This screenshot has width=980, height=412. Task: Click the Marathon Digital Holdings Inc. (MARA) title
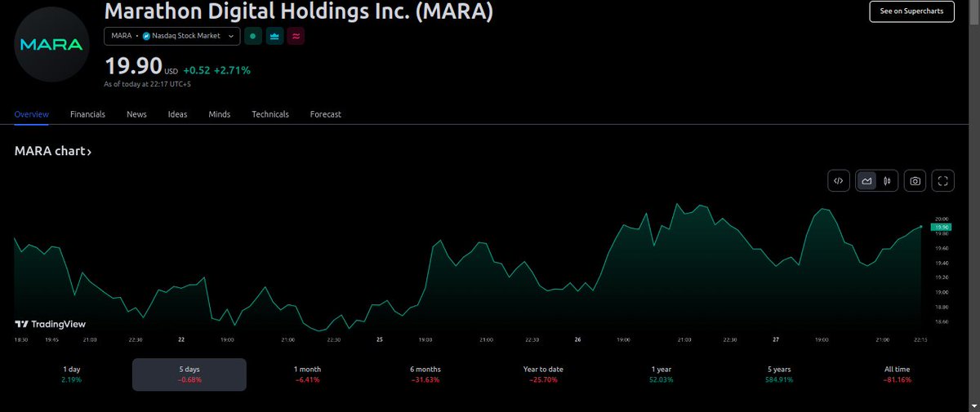[299, 11]
